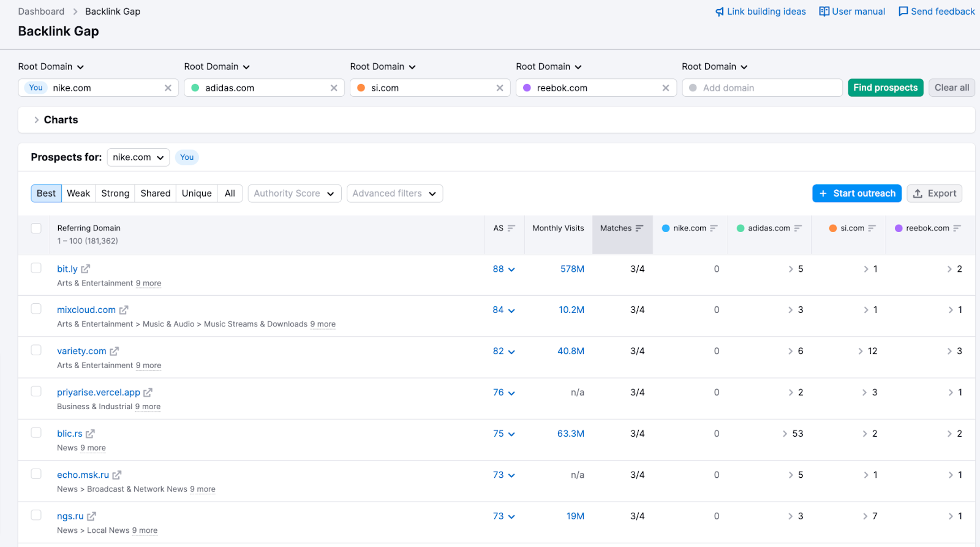Image resolution: width=980 pixels, height=547 pixels.
Task: Open Root Domain dropdown above nike.com
Action: pyautogui.click(x=51, y=67)
